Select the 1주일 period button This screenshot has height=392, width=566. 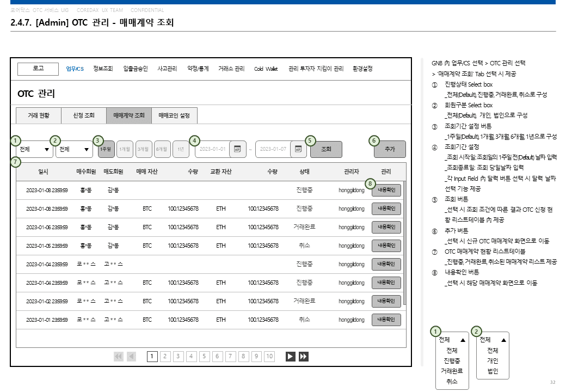point(106,149)
